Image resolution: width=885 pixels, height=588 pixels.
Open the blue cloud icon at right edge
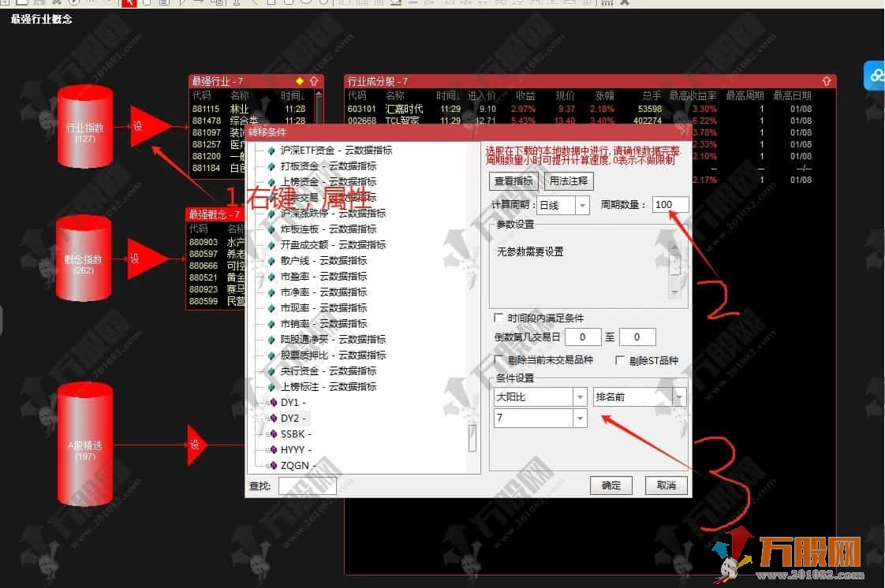876,75
